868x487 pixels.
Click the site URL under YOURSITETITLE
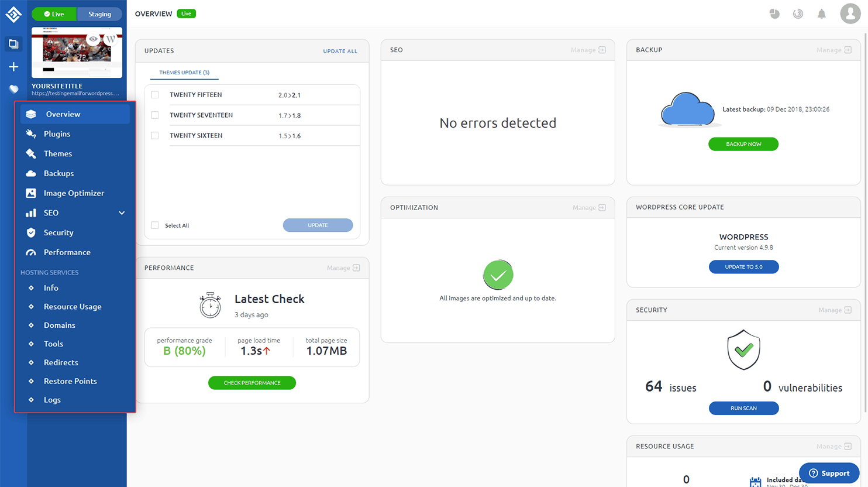click(x=75, y=93)
